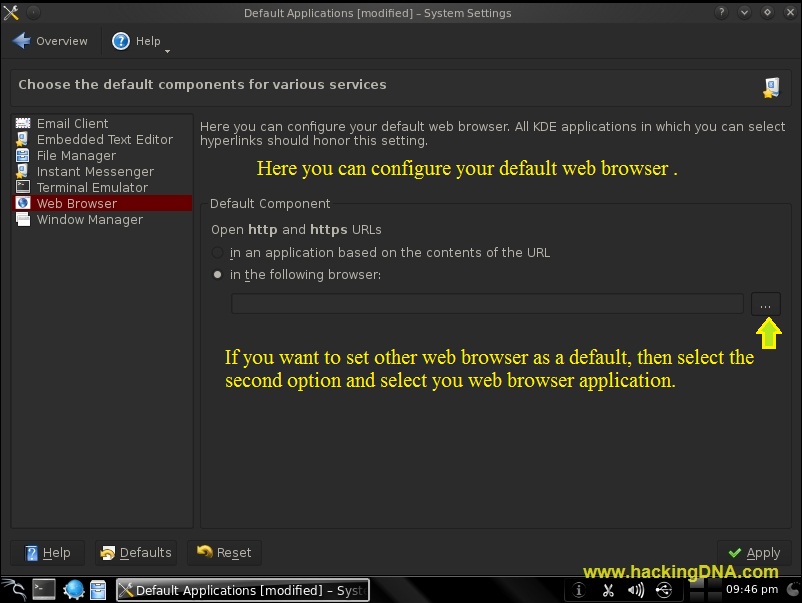Click inside the browser path text field

pyautogui.click(x=487, y=303)
